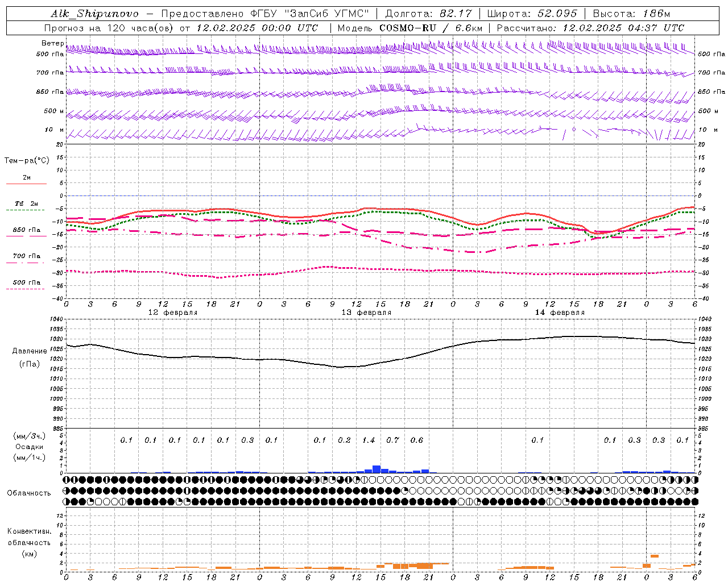Click the 0.2 precipitation value
This screenshot has height=582, width=728.
point(344,440)
